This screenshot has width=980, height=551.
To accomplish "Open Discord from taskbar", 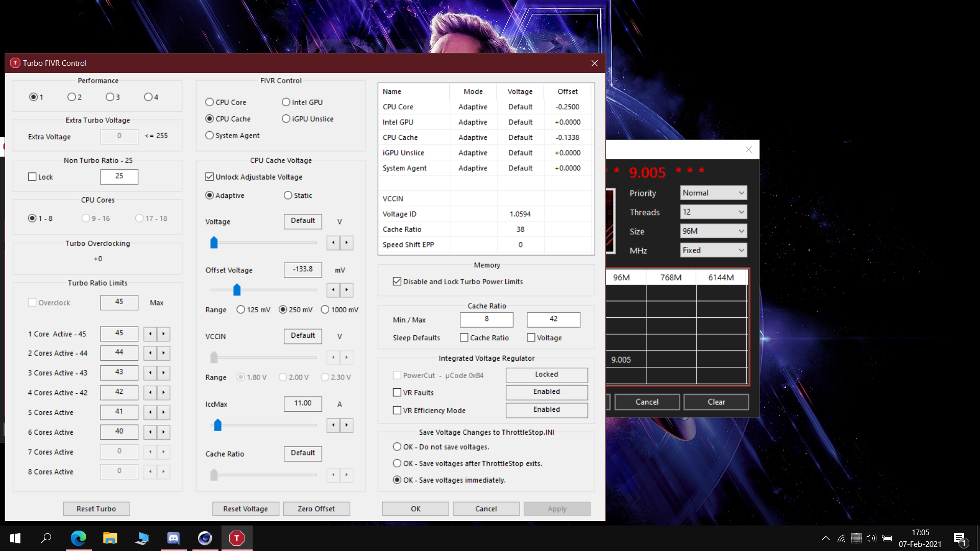I will click(x=174, y=538).
